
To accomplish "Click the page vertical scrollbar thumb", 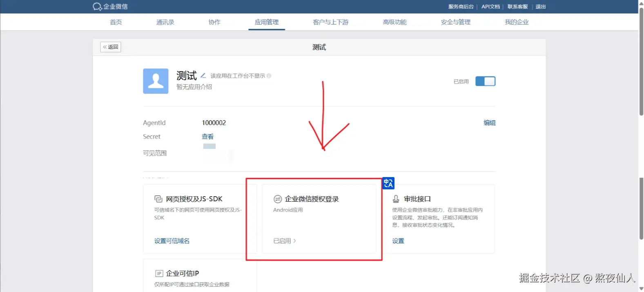I will click(641, 61).
